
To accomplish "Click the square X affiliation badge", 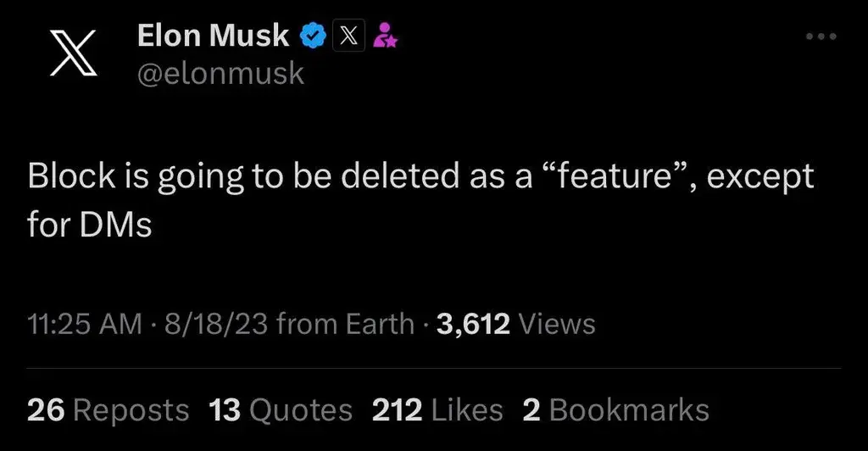I will [349, 36].
